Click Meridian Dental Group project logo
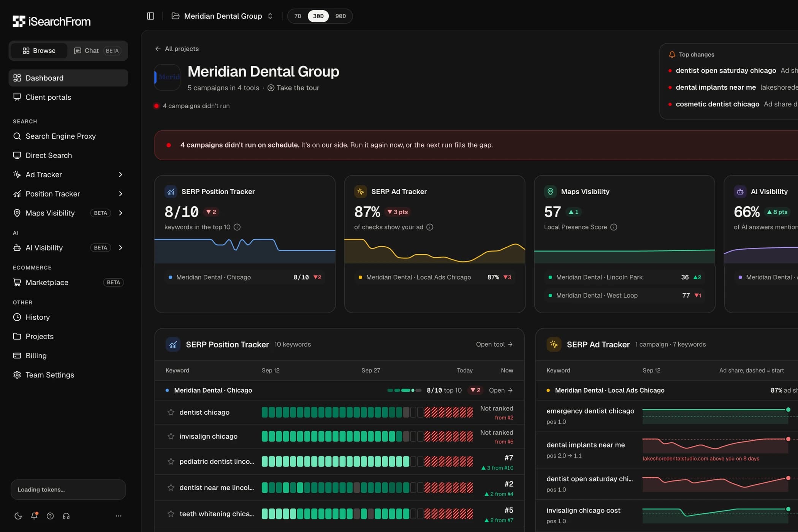Screen dimensions: 798x532 pyautogui.click(x=167, y=77)
